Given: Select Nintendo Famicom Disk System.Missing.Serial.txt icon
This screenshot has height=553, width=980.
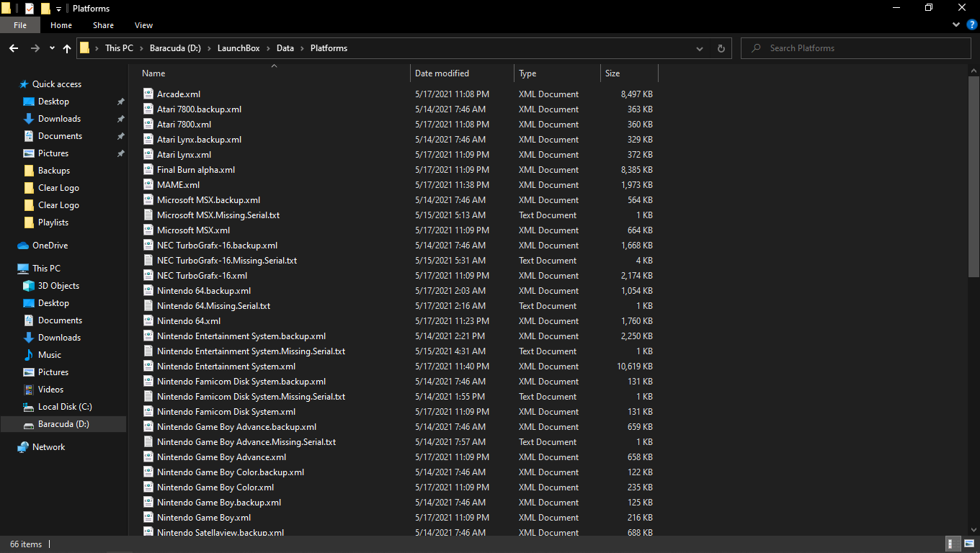Looking at the screenshot, I should (148, 397).
